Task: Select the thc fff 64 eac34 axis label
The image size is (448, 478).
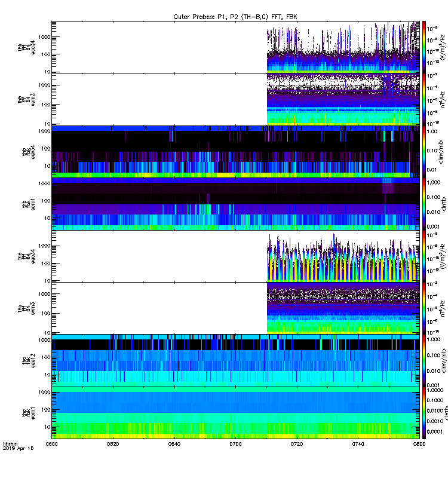Action: point(26,256)
